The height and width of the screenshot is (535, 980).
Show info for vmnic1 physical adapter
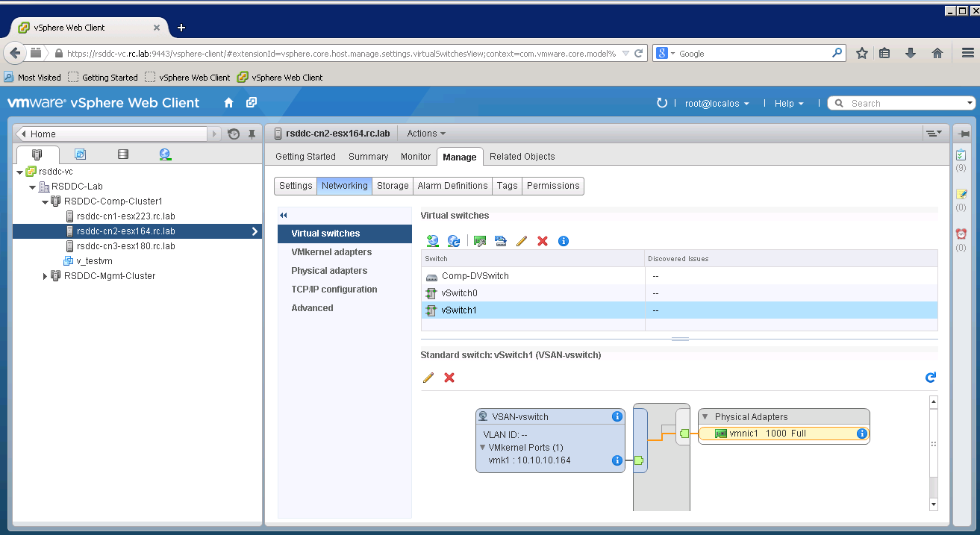(861, 434)
